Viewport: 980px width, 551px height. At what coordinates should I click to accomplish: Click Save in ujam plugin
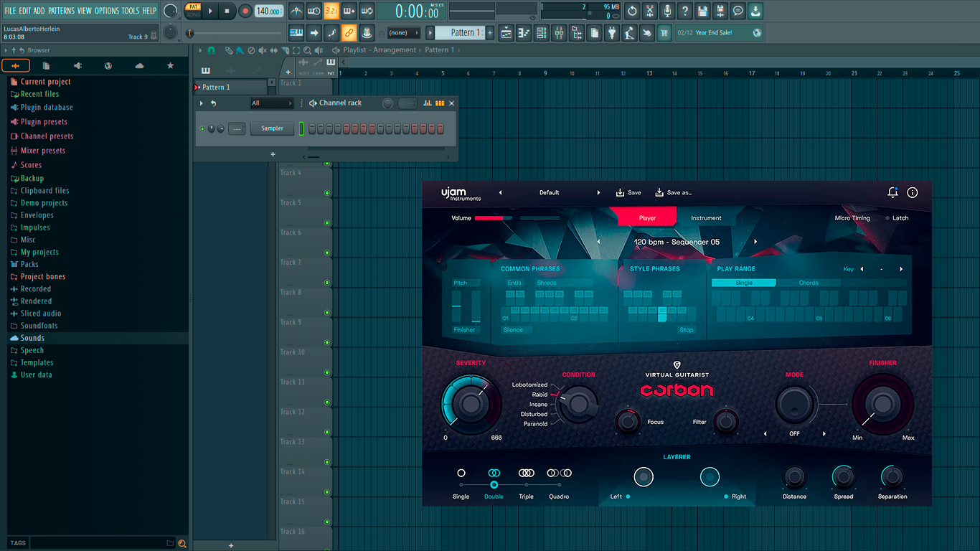coord(628,192)
